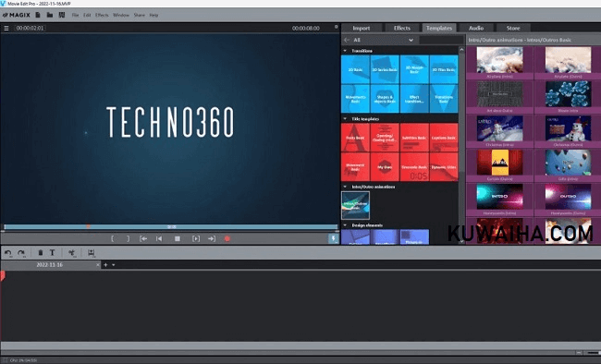This screenshot has width=601, height=364.
Task: Add a new movie with plus button
Action: pyautogui.click(x=105, y=265)
